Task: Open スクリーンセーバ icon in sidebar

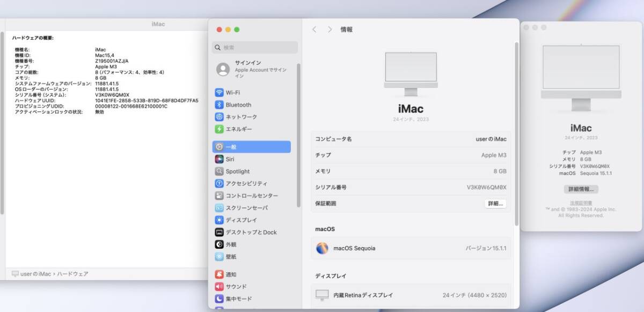Action: click(219, 208)
